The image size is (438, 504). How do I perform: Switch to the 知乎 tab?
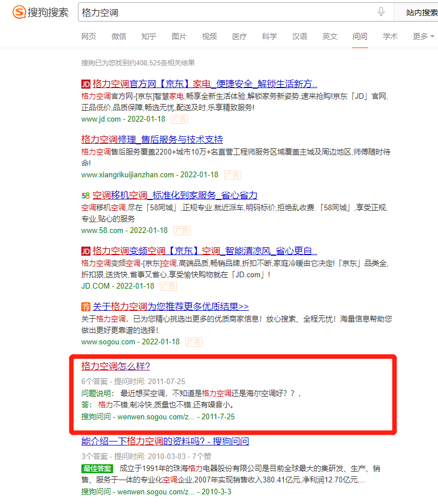(148, 36)
